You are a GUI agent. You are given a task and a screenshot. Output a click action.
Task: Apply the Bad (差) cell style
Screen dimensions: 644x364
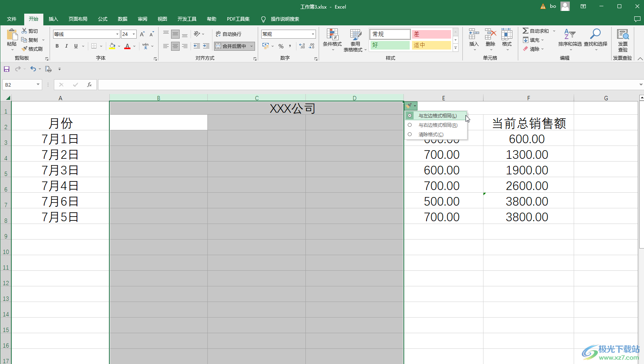tap(432, 34)
